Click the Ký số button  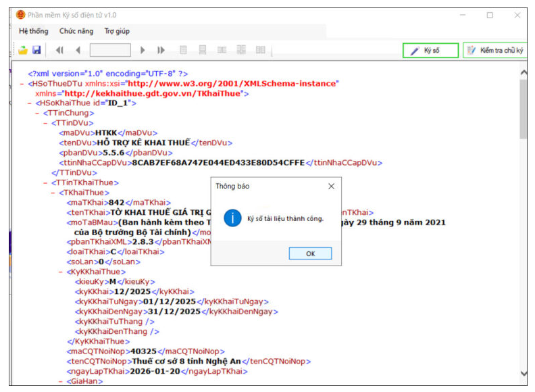point(430,51)
